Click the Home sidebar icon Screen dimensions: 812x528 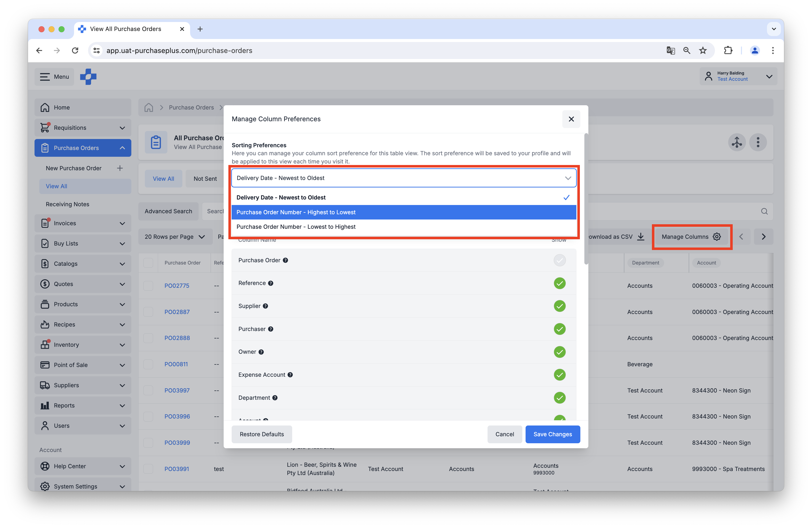coord(45,107)
